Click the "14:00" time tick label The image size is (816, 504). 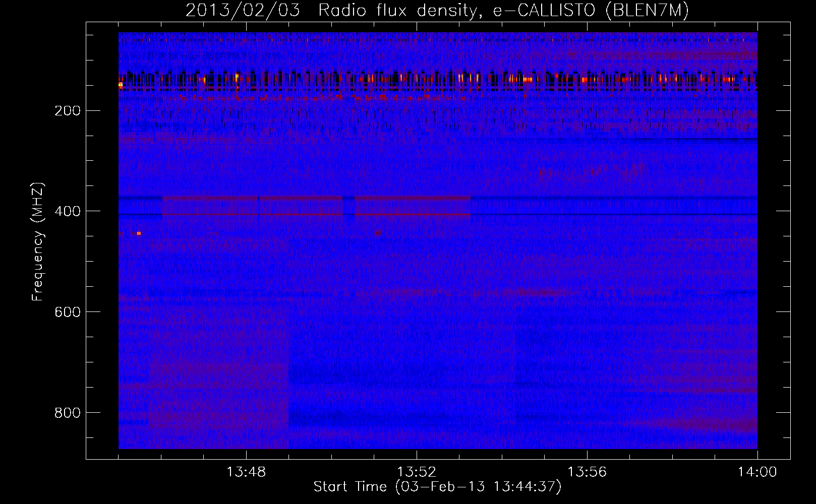[x=757, y=472]
